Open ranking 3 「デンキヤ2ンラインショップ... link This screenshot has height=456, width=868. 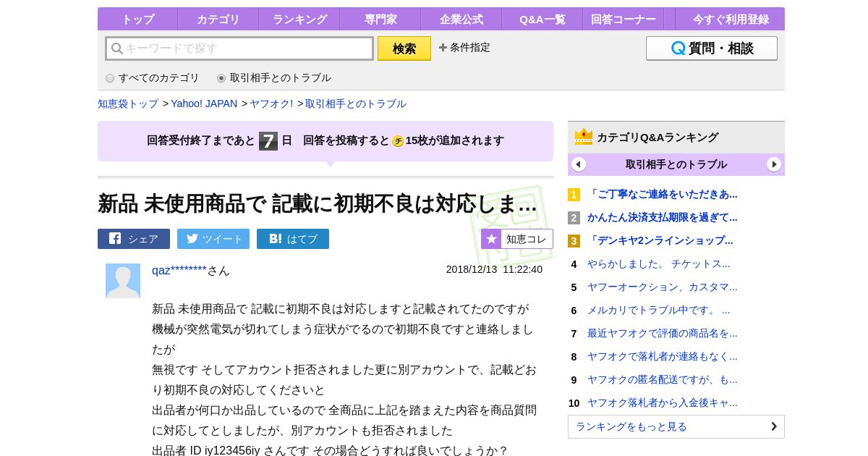660,240
